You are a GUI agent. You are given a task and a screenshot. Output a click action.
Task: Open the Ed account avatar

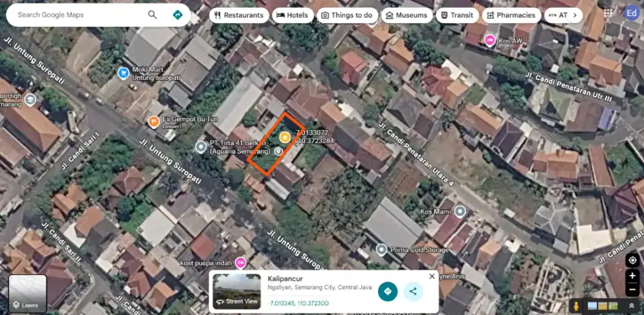click(632, 14)
